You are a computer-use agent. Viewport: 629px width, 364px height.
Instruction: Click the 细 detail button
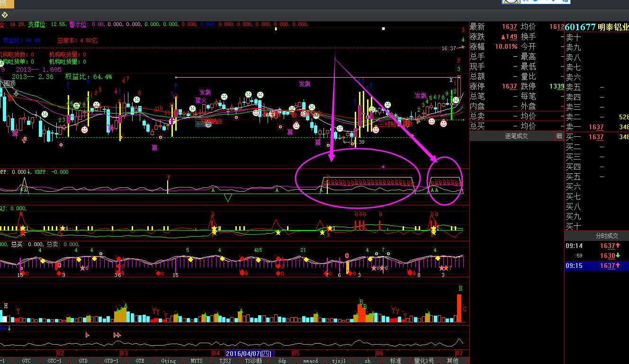pos(559,136)
